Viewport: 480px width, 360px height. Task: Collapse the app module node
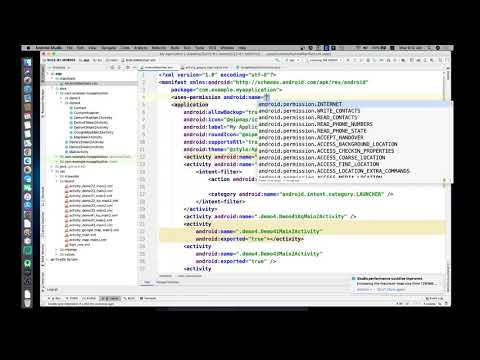click(48, 74)
